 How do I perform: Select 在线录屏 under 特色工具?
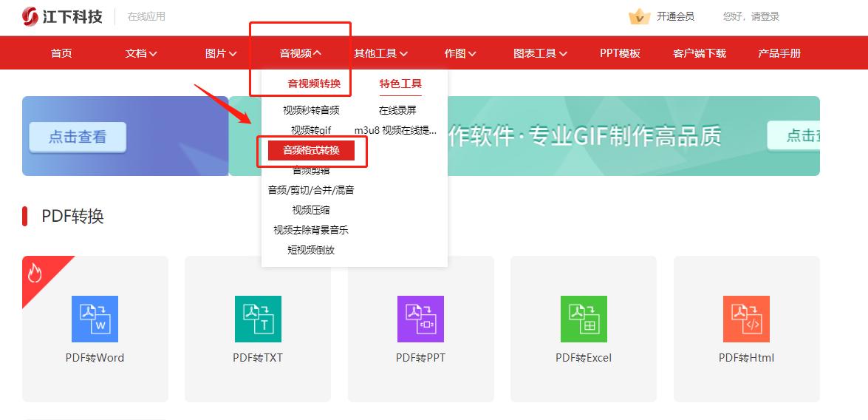pyautogui.click(x=397, y=110)
